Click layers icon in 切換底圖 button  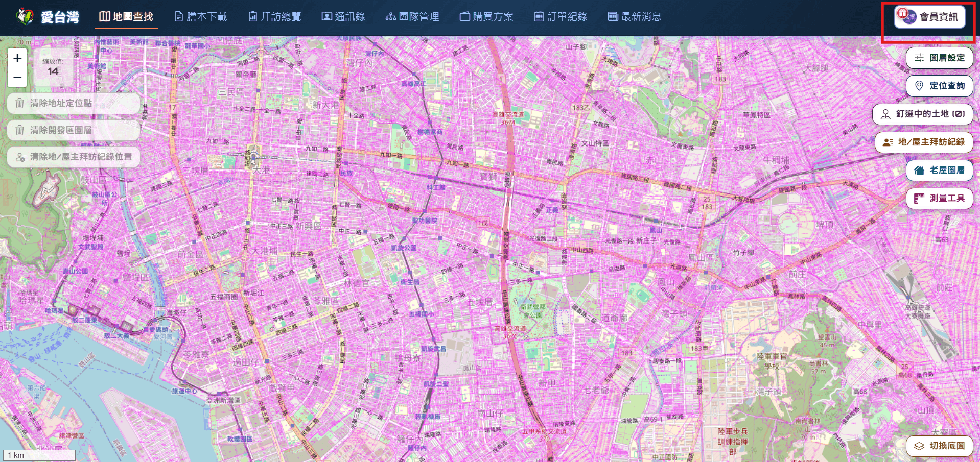pos(919,446)
